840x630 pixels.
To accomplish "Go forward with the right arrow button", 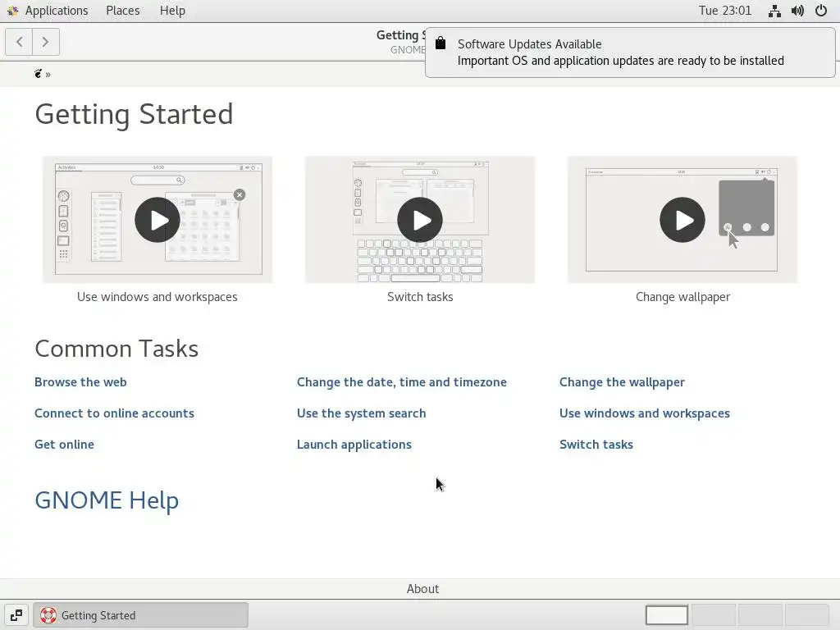I will point(46,42).
